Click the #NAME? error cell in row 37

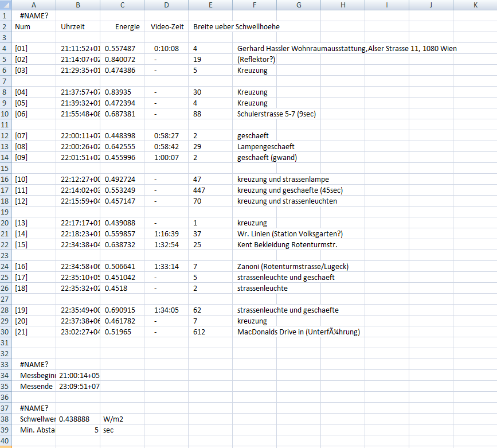pyautogui.click(x=34, y=408)
